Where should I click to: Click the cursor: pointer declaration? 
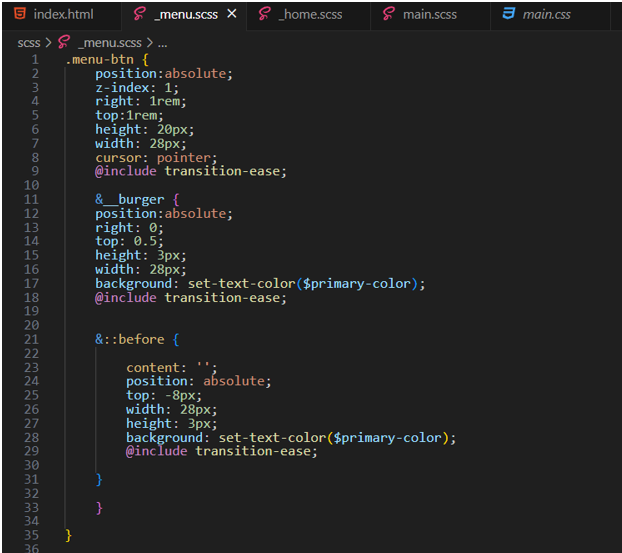click(154, 157)
